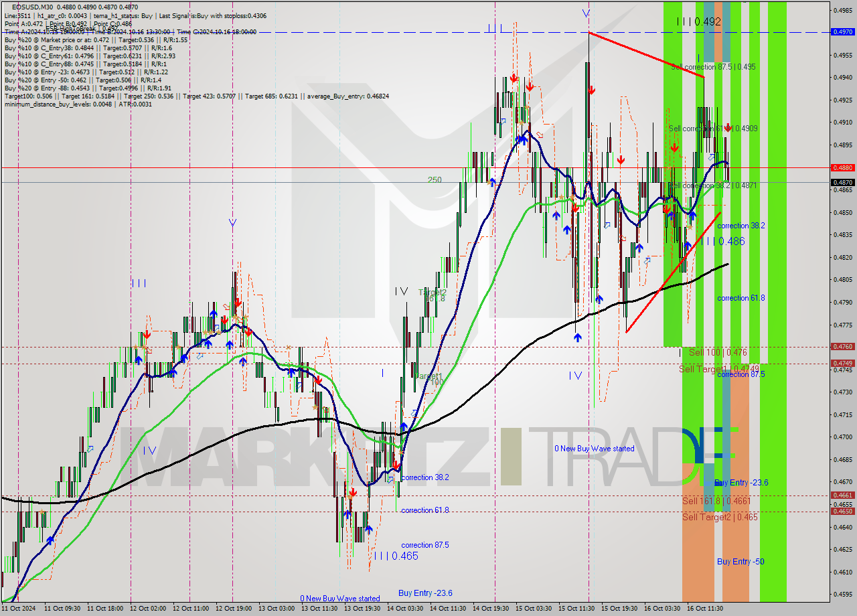Select the '11 Oct 2024' date on time axis
857x616 pixels.
point(19,609)
